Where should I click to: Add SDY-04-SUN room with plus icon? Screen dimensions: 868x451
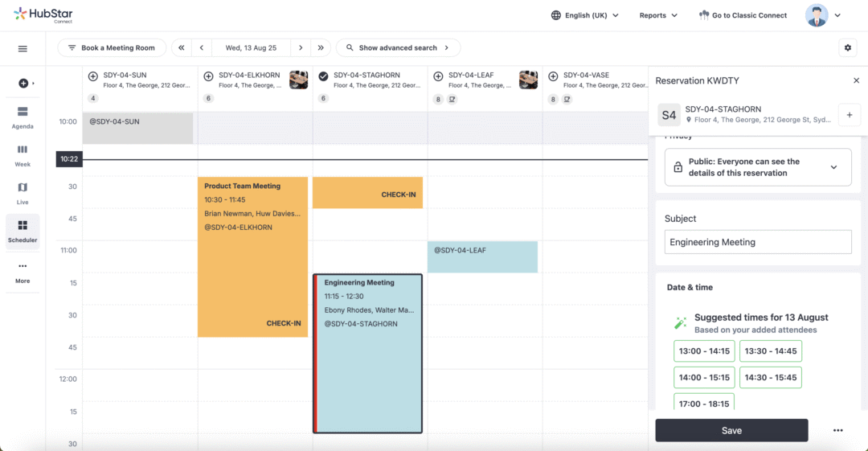pyautogui.click(x=93, y=76)
